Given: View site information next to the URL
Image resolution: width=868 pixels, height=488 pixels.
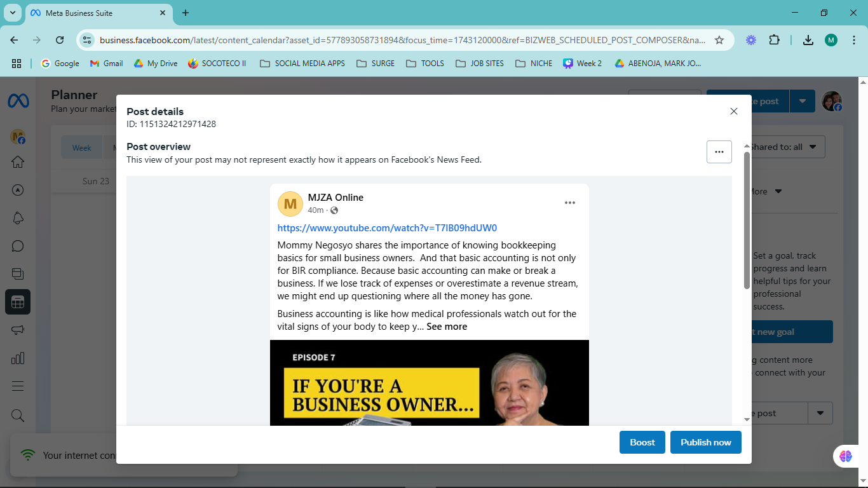Looking at the screenshot, I should point(87,40).
